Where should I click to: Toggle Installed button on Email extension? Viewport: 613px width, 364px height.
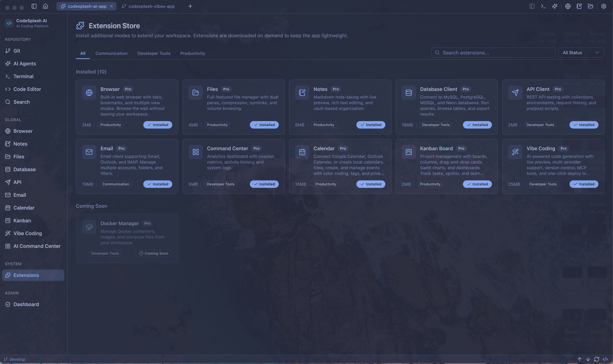pyautogui.click(x=158, y=184)
